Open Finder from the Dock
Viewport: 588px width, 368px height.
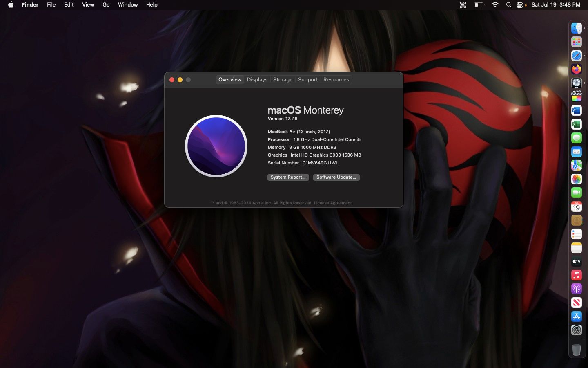coord(576,28)
